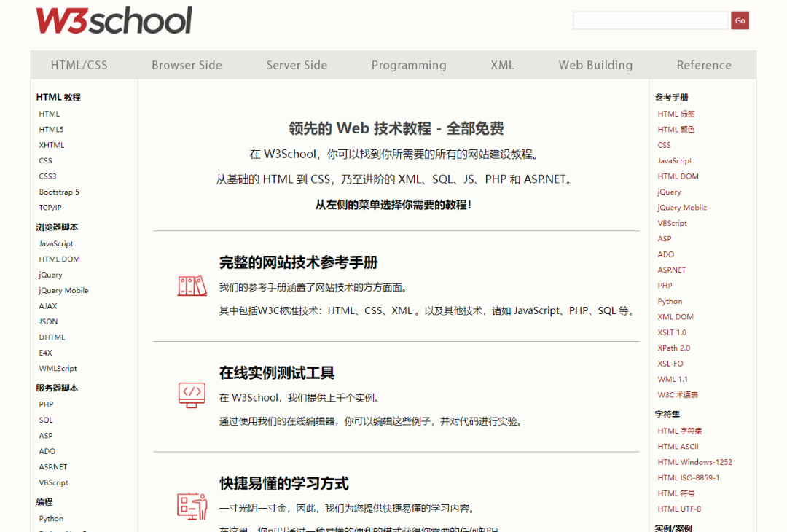Open the HTML/CSS navigation tab
The image size is (787, 532).
click(x=79, y=65)
